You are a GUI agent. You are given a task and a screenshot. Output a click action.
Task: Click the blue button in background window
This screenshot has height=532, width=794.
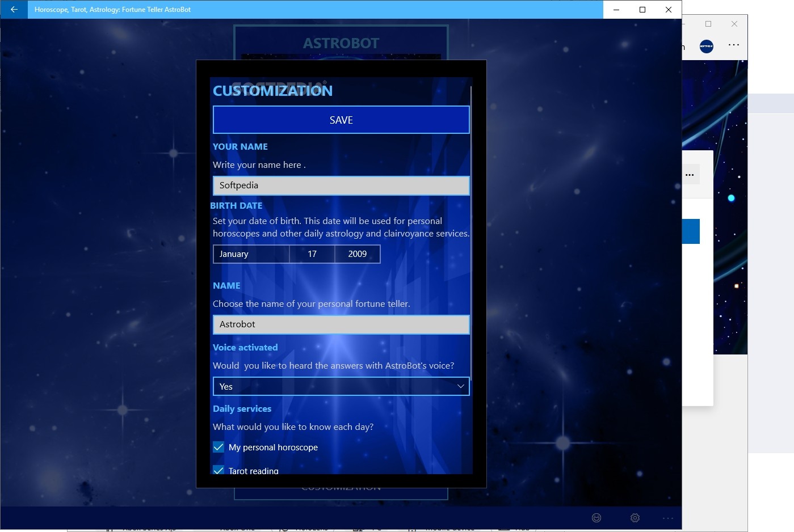tap(691, 231)
